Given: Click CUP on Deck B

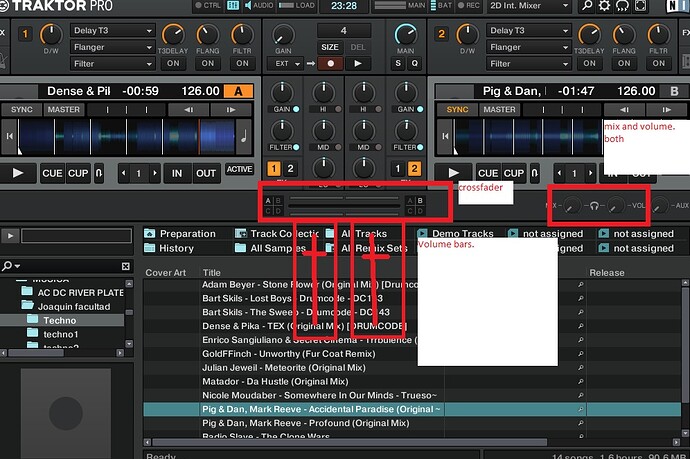Looking at the screenshot, I should [514, 173].
